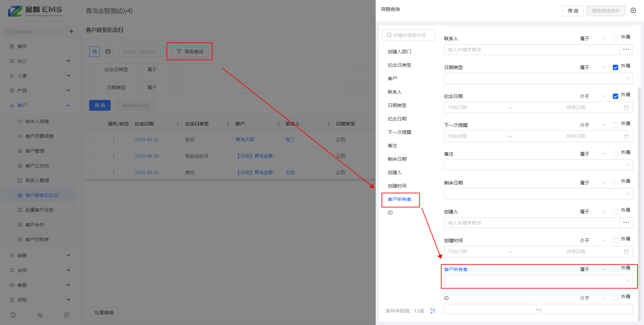Open row actions for 2024-08-22 record
644x325 pixels.
click(114, 172)
